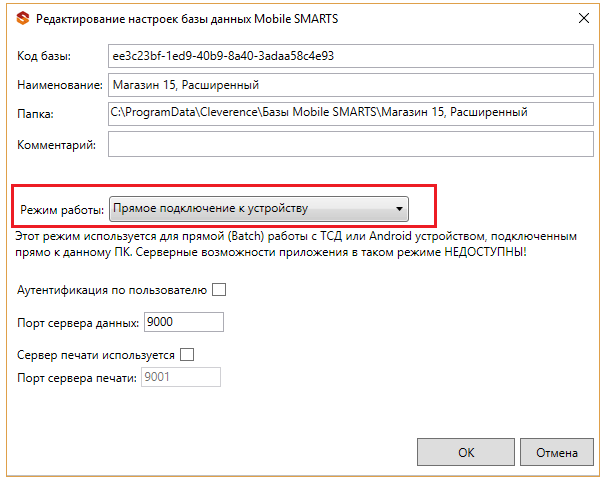Focus the Код базы text field
605x481 pixels.
click(x=350, y=56)
